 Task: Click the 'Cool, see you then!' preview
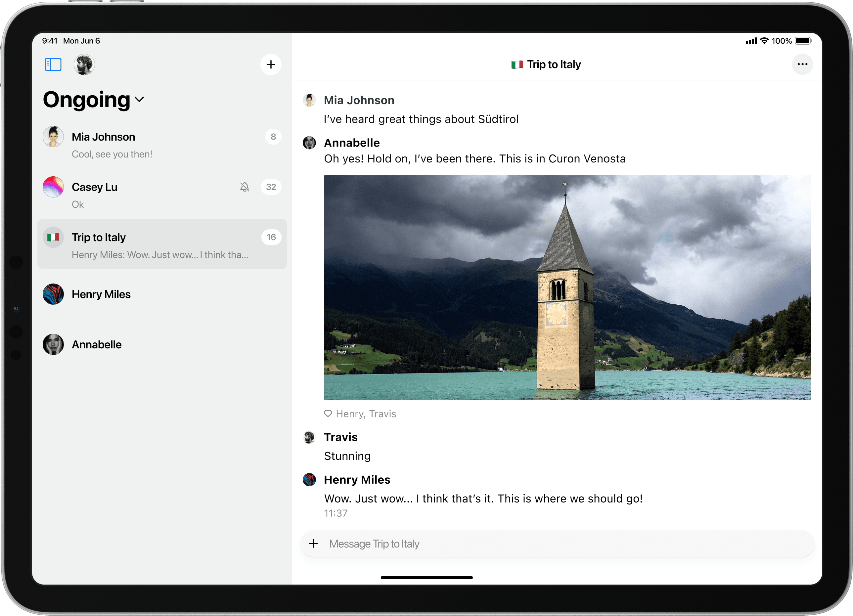tap(112, 154)
